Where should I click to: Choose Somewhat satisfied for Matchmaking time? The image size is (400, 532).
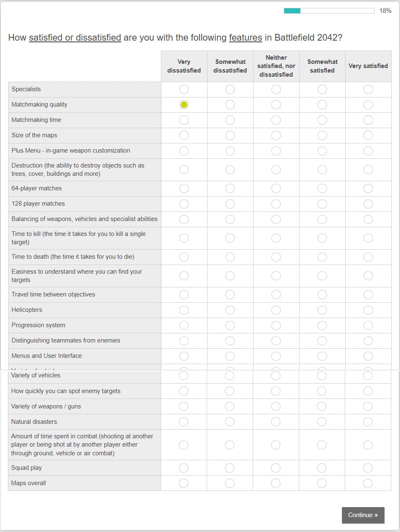click(322, 120)
